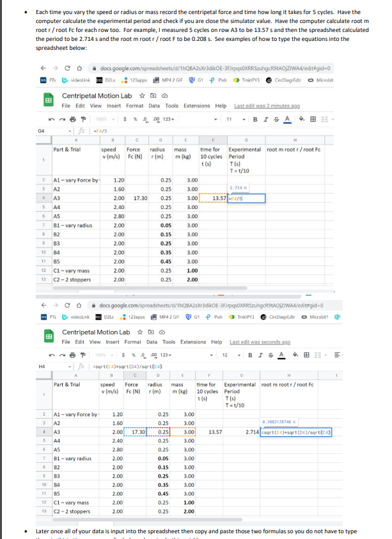The width and height of the screenshot is (392, 539).
Task: Open the Extensions menu in upper spreadsheet
Action: click(x=197, y=106)
